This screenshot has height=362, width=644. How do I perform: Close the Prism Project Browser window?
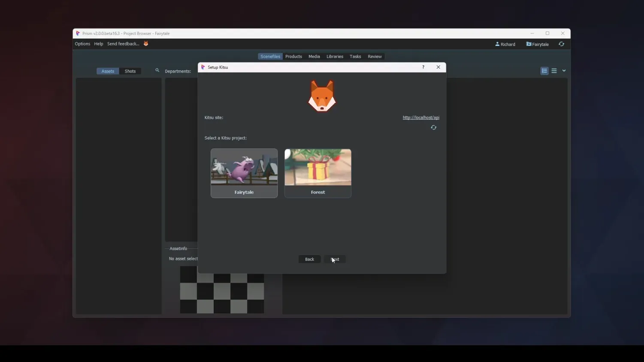[x=563, y=33]
